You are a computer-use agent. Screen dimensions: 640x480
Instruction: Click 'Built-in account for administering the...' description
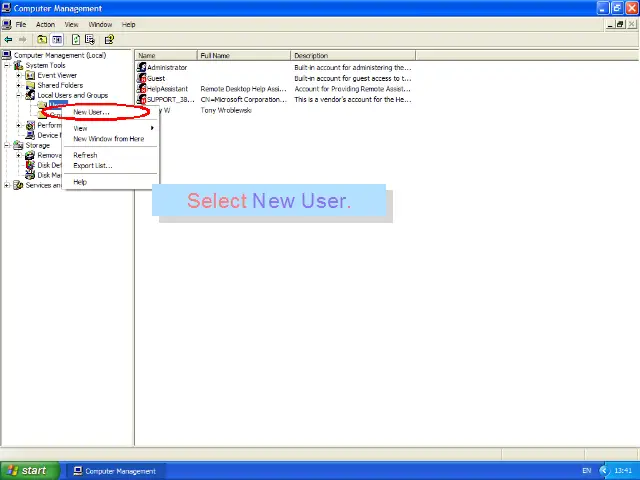tap(353, 67)
